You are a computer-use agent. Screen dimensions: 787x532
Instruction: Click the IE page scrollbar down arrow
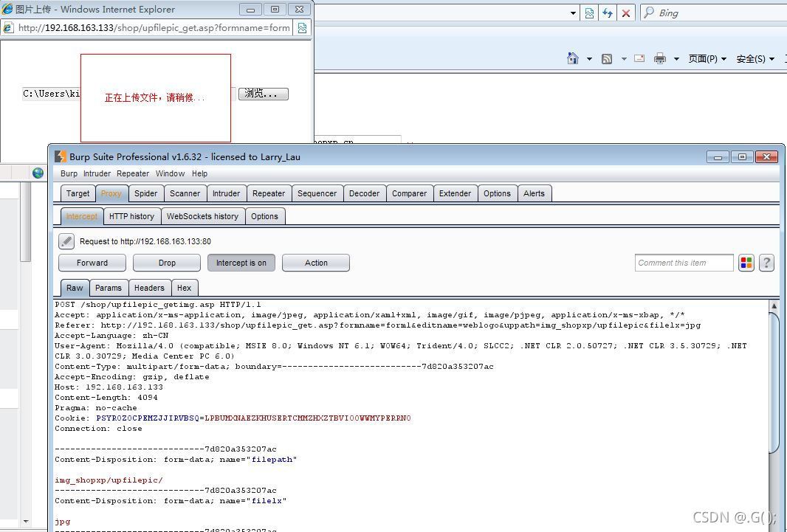click(x=26, y=522)
